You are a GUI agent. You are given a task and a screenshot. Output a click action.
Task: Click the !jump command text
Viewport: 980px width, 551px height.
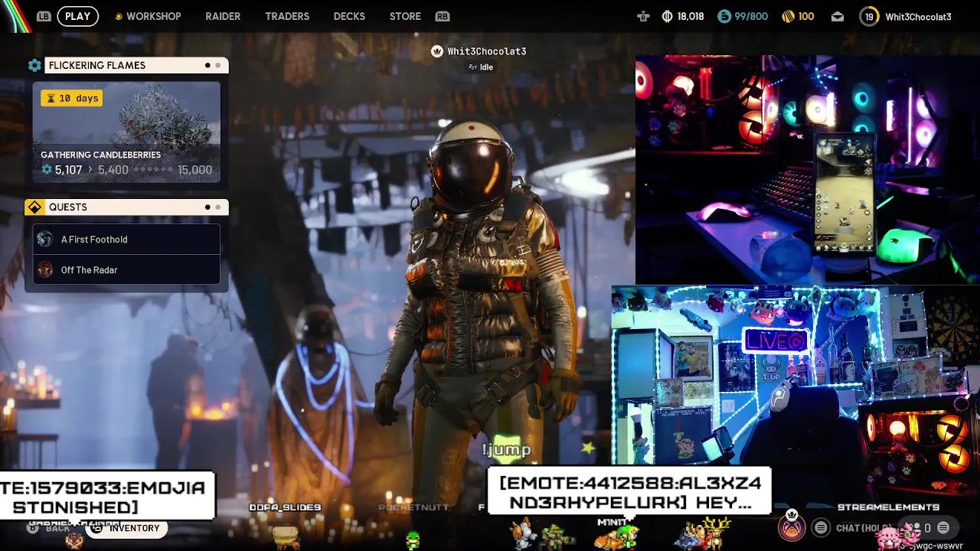click(x=507, y=450)
